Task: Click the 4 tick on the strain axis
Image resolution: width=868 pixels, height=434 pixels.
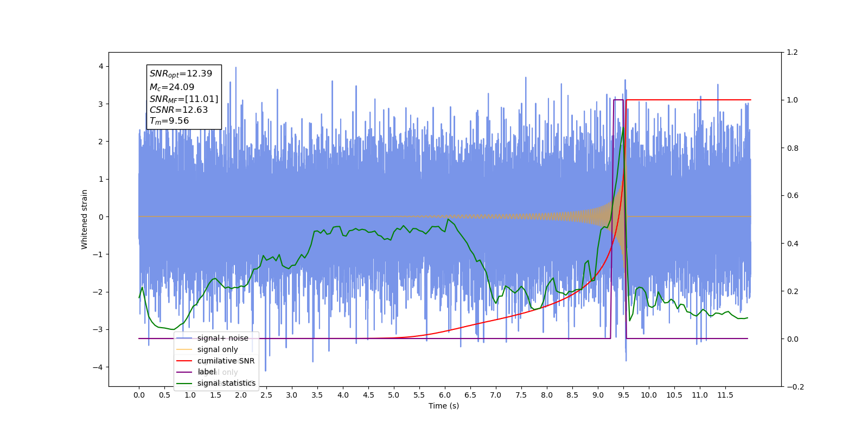Action: (x=101, y=66)
